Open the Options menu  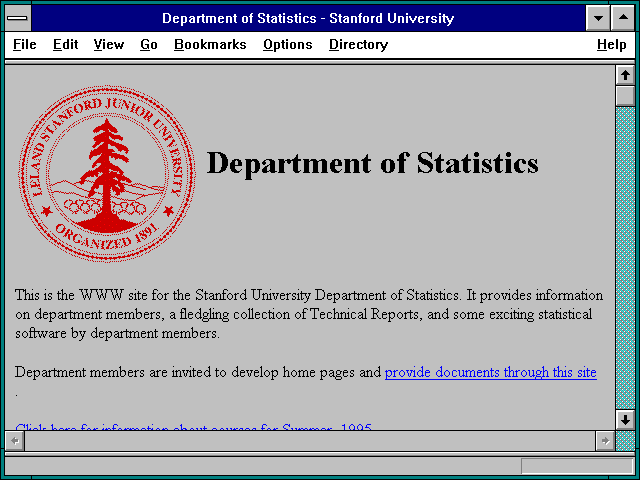(x=288, y=44)
